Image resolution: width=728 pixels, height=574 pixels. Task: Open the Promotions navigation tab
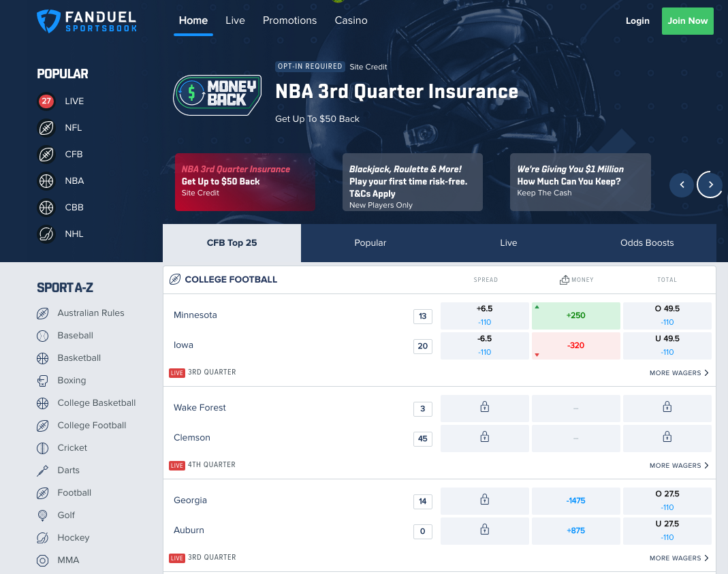pyautogui.click(x=289, y=20)
